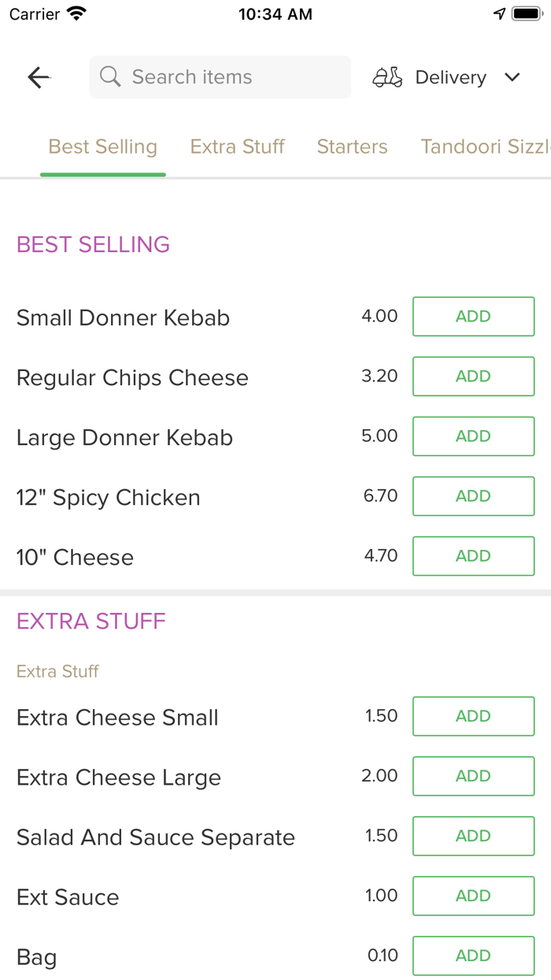This screenshot has height=980, width=551.
Task: Open the Starters tab
Action: pos(352,147)
